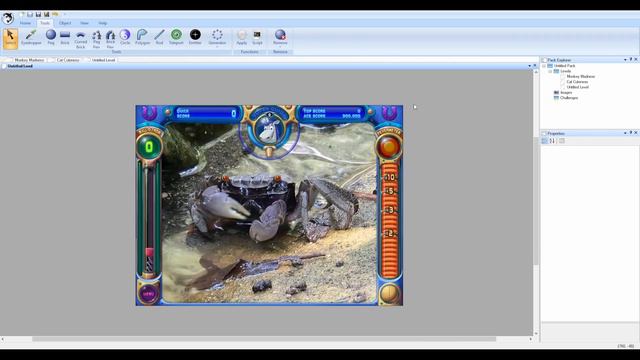
Task: Open the Generator tool
Action: (x=217, y=38)
